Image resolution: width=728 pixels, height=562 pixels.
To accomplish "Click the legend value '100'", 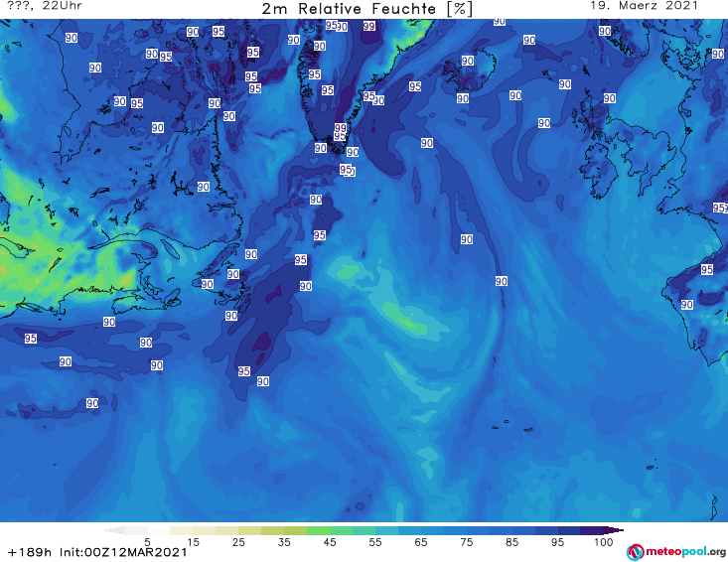I will coord(604,542).
